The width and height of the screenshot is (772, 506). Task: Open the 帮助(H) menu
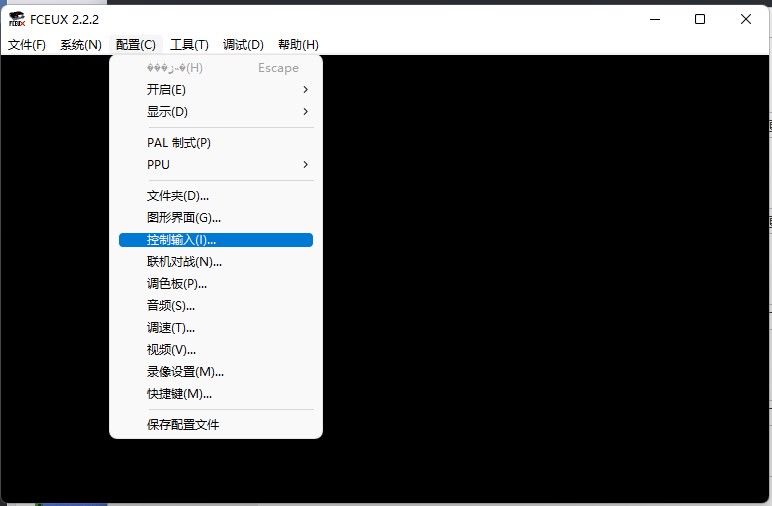click(x=298, y=45)
